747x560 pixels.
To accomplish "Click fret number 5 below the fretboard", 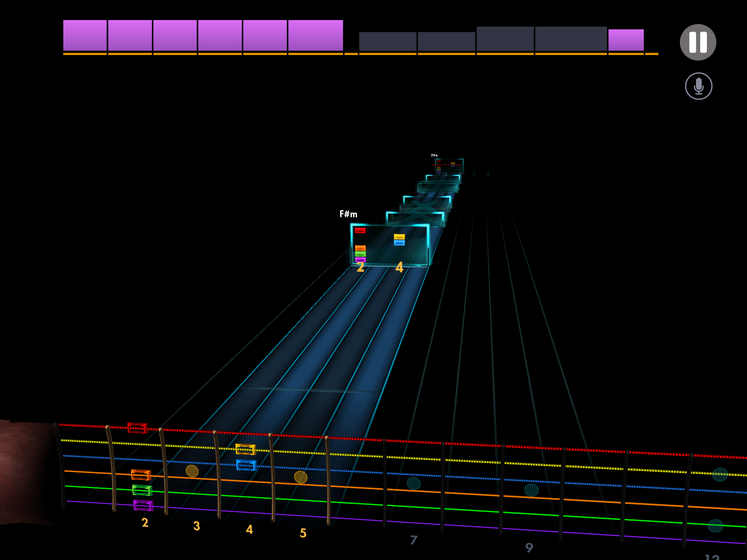I will 303,533.
